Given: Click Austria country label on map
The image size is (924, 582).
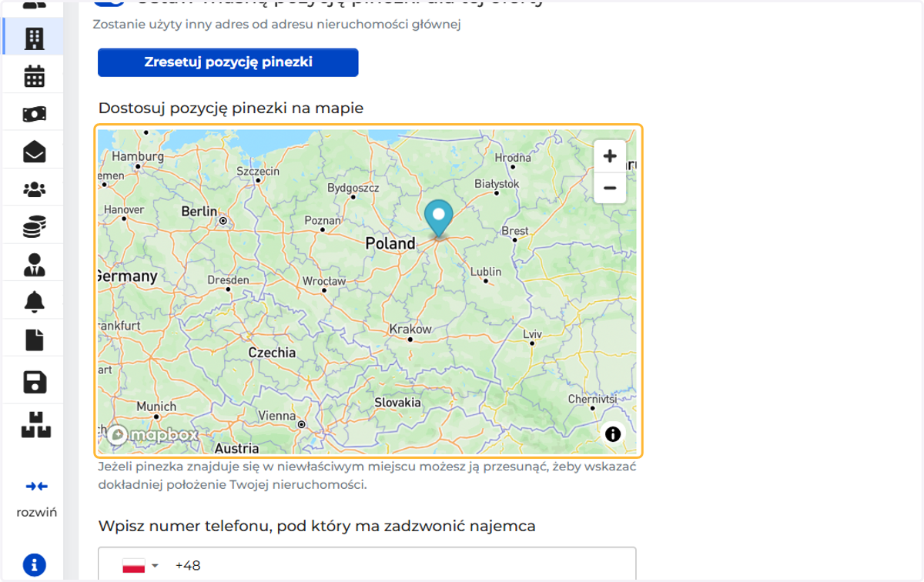Looking at the screenshot, I should pyautogui.click(x=236, y=448).
